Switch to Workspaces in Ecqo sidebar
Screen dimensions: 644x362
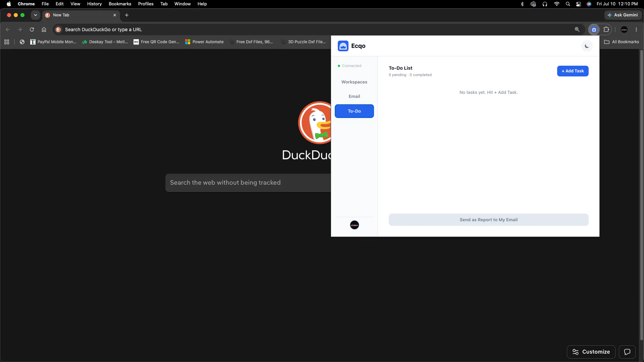click(354, 82)
